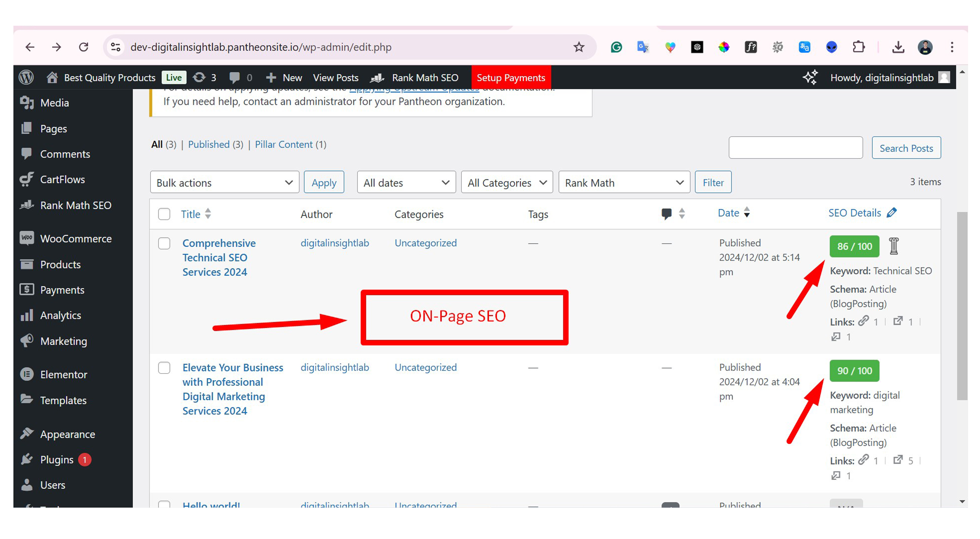Screen dimensions: 980x539
Task: Click inside the post search input field
Action: point(796,147)
